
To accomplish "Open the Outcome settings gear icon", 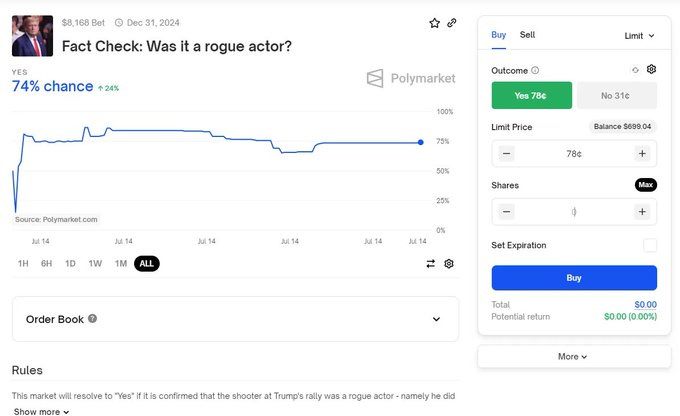I will [x=651, y=70].
